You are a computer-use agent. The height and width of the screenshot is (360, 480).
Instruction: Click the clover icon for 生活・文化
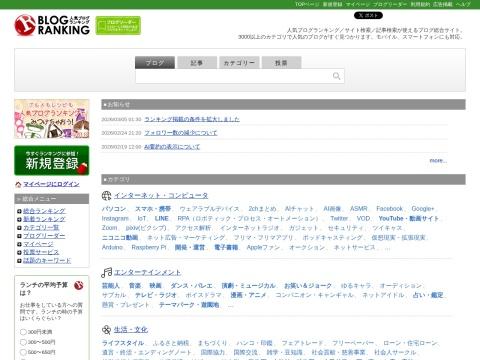pyautogui.click(x=106, y=330)
